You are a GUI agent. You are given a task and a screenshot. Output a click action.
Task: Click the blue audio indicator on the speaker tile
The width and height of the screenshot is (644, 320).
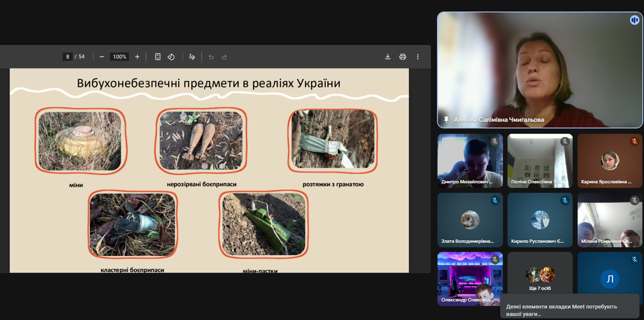coord(634,20)
